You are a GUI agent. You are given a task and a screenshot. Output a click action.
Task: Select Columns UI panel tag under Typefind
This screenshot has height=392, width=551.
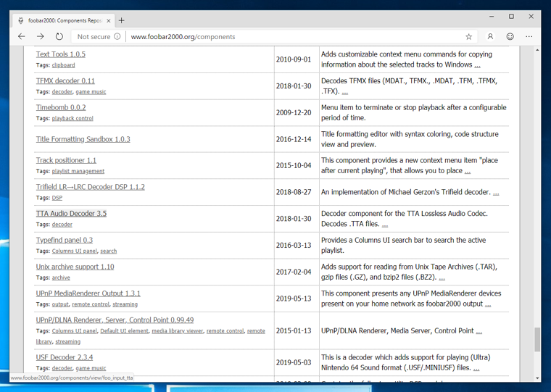point(74,251)
